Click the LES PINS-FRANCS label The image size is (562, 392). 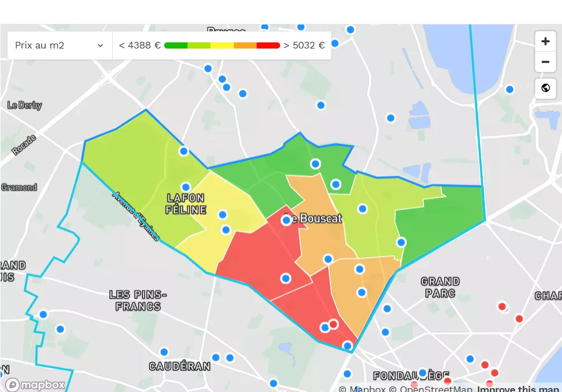(138, 301)
